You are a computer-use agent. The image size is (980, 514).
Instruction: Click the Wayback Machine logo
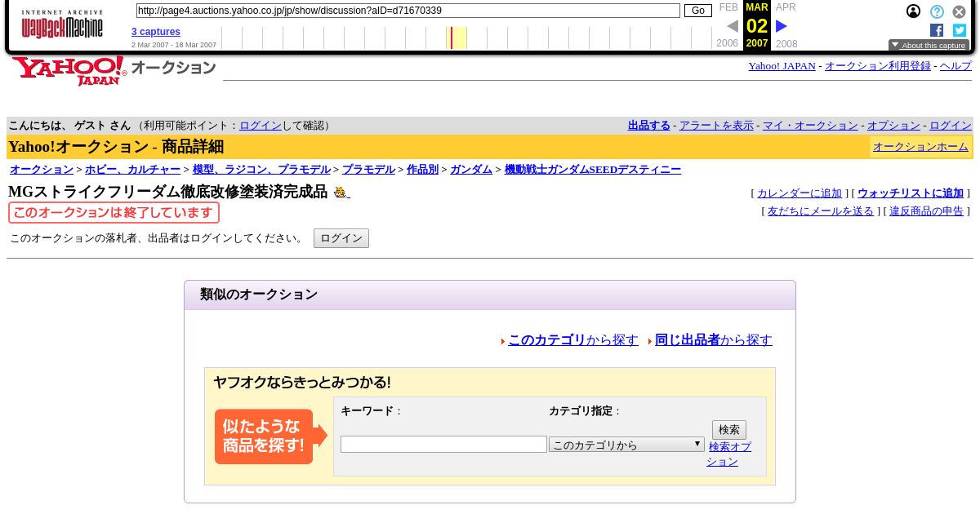click(x=62, y=24)
